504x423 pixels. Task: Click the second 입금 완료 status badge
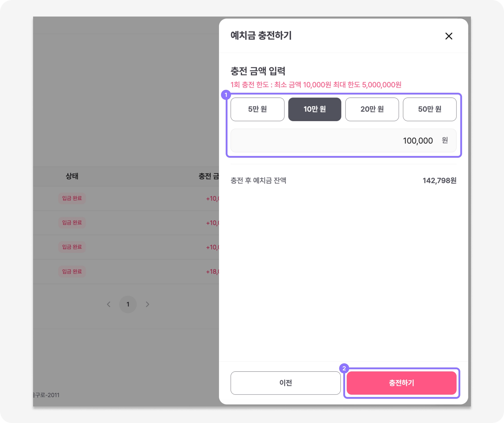[x=72, y=222]
